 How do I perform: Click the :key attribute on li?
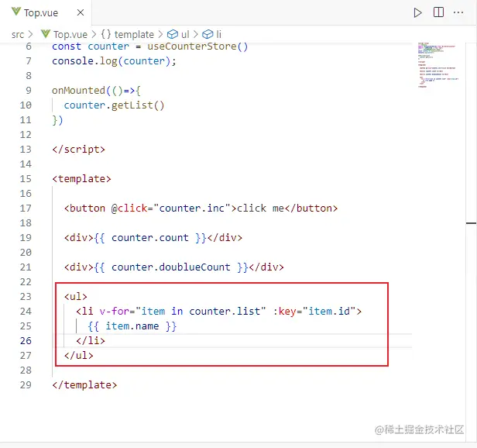tap(284, 312)
